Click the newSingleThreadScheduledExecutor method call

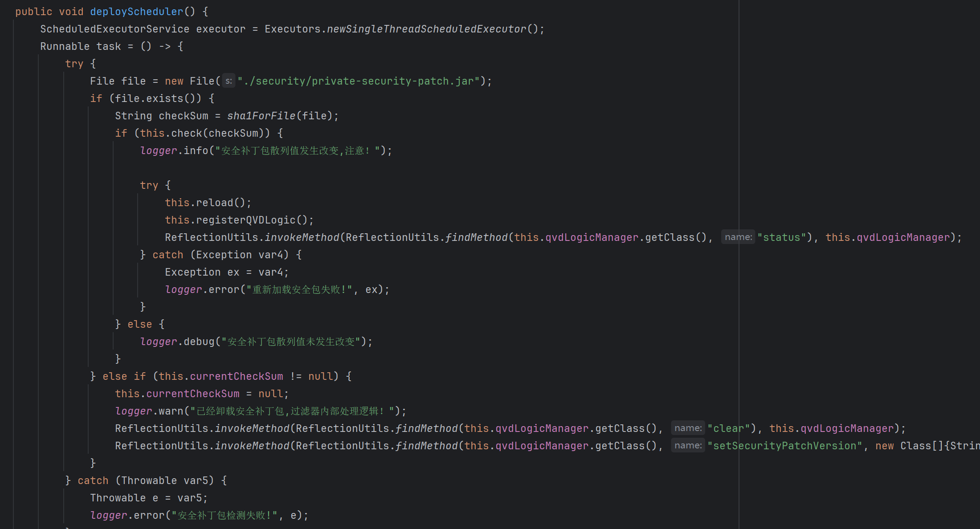coord(426,29)
